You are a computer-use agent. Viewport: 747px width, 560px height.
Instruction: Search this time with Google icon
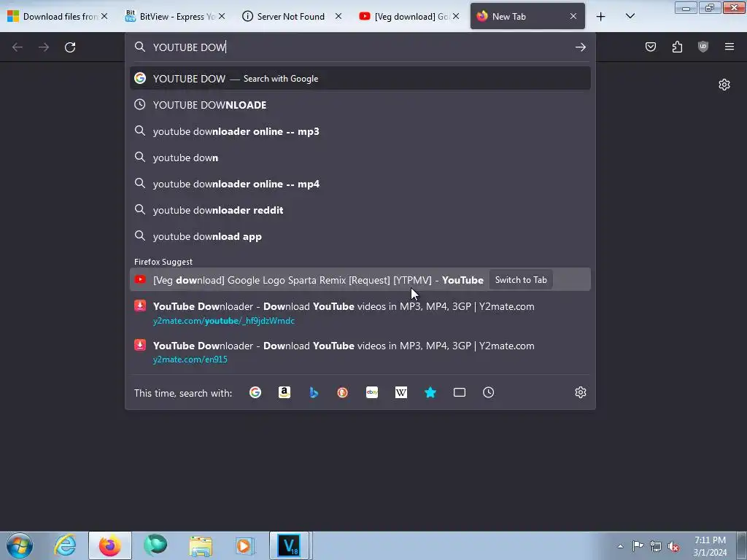[x=255, y=392]
